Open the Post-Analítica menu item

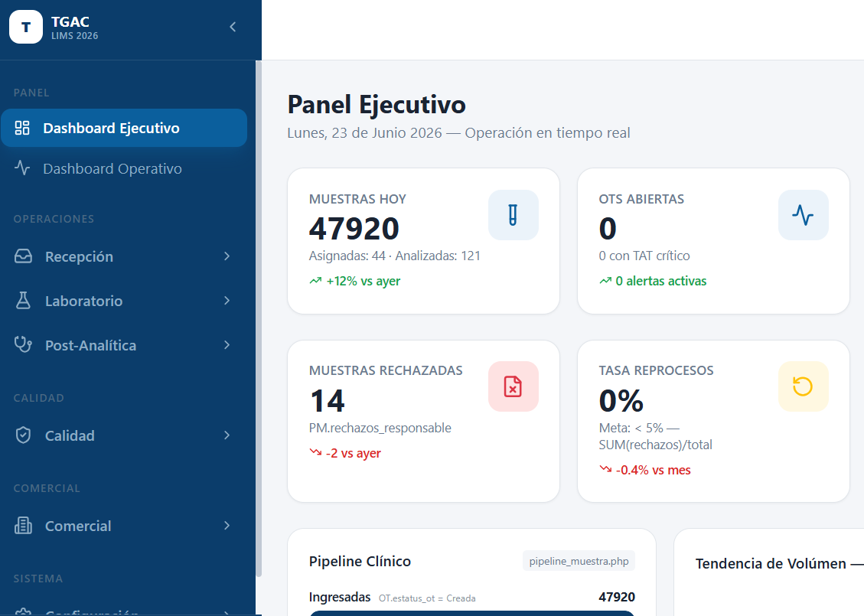[x=124, y=345]
